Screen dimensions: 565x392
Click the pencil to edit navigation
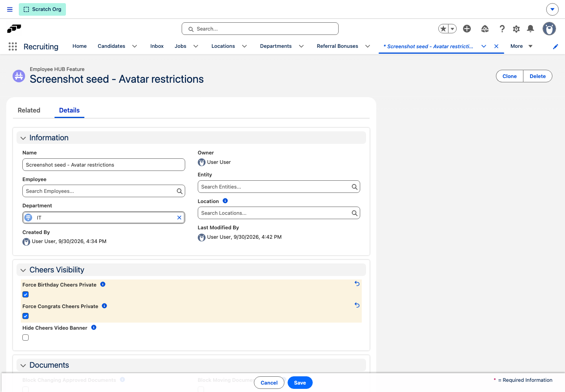[x=556, y=47]
